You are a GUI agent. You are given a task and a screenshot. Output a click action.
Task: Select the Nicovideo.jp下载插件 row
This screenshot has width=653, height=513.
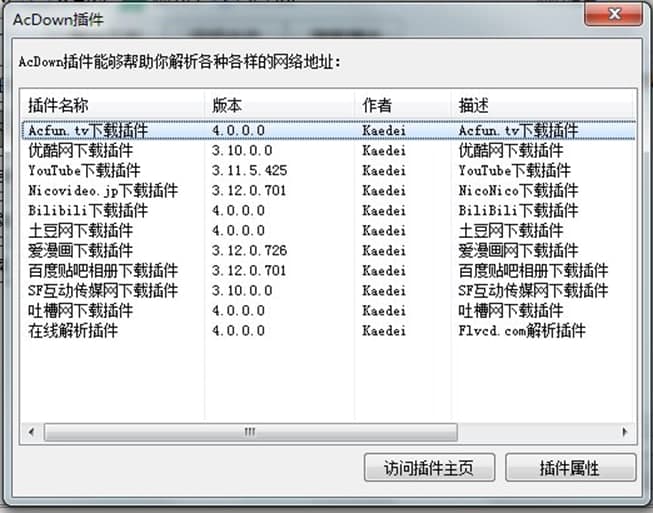click(329, 190)
